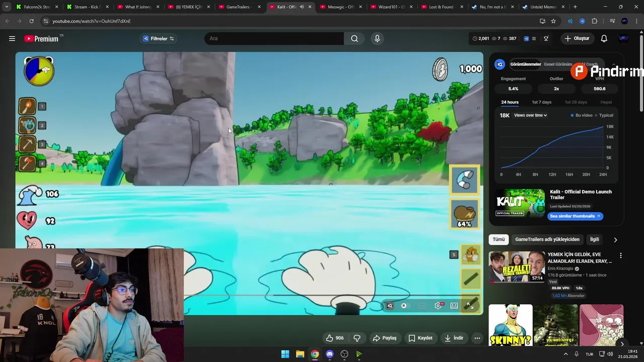Download the video with İndir
Screen dimensions: 644x362
(454, 338)
